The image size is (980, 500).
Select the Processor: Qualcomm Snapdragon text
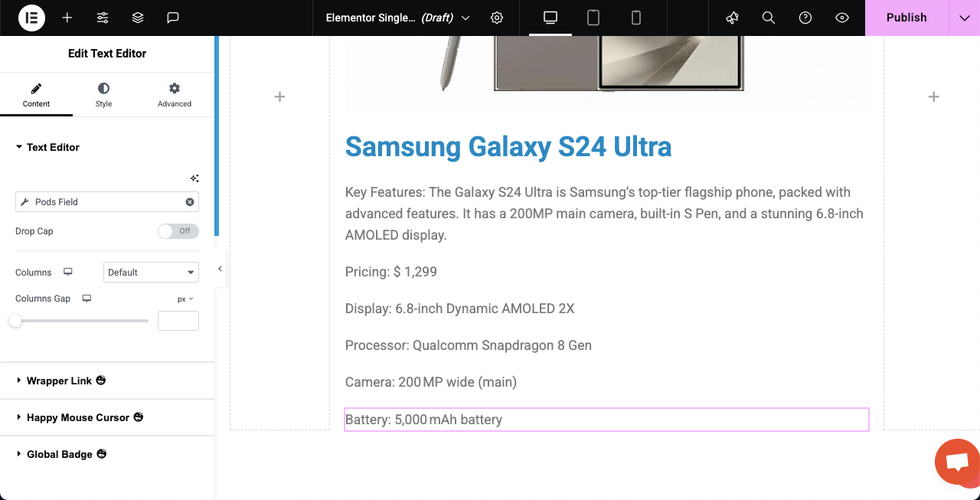click(x=469, y=345)
